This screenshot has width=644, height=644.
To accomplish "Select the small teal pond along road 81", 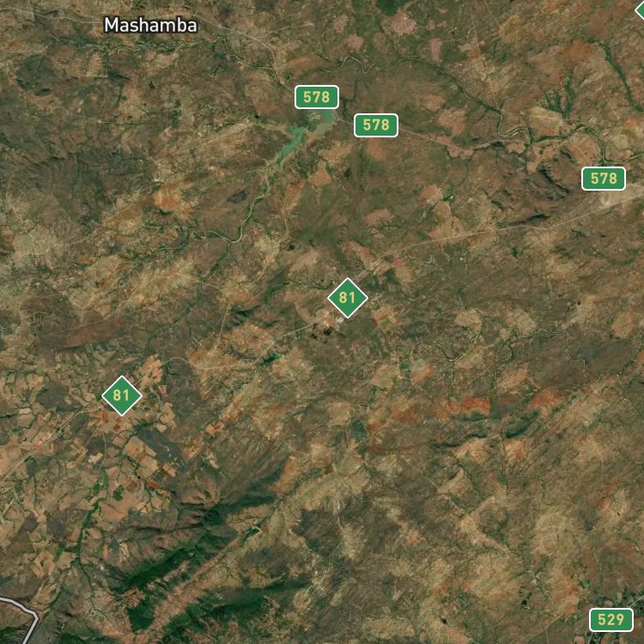I will (x=272, y=358).
